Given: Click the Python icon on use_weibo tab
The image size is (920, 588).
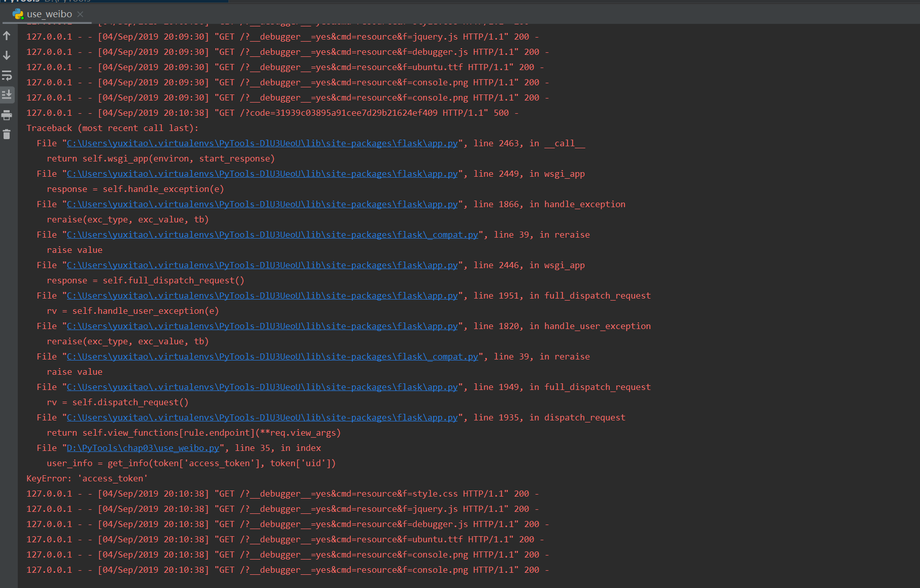Looking at the screenshot, I should (18, 14).
